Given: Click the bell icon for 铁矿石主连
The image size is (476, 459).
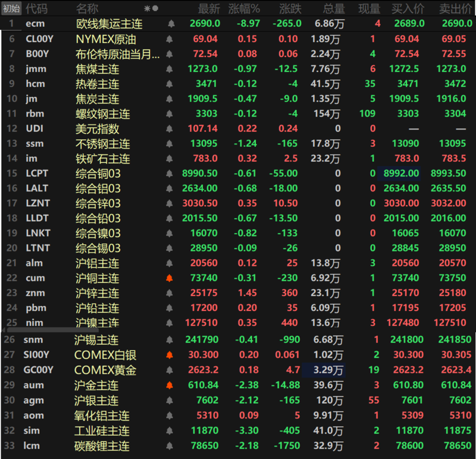Looking at the screenshot, I should click(x=170, y=158).
